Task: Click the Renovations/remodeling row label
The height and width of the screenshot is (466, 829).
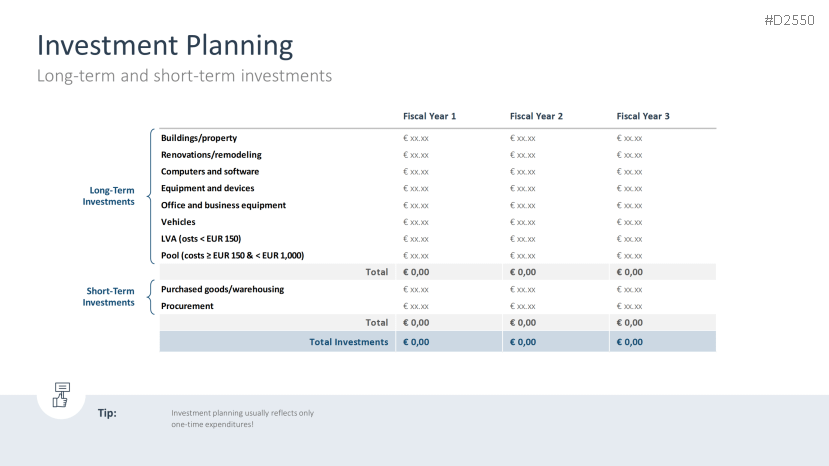Action: click(x=211, y=155)
